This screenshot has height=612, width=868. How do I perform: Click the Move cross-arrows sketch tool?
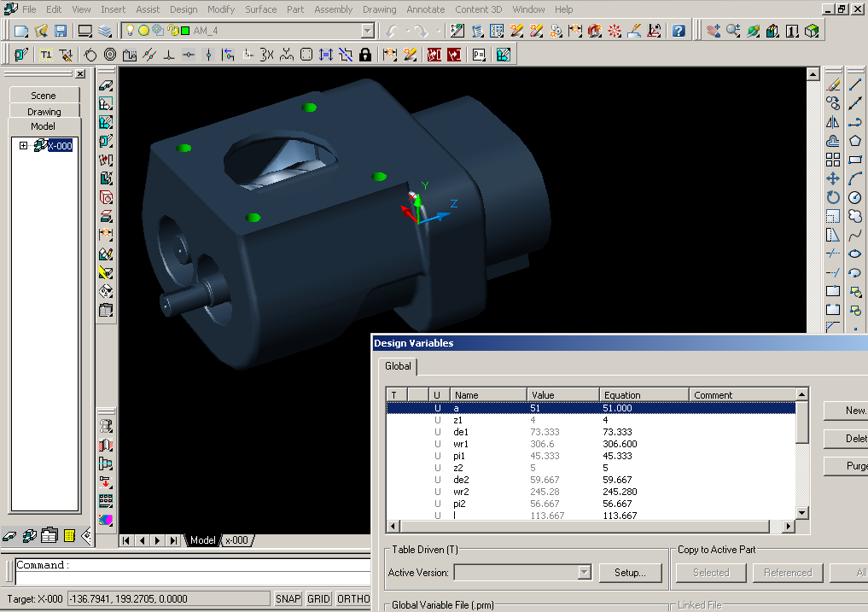(832, 178)
